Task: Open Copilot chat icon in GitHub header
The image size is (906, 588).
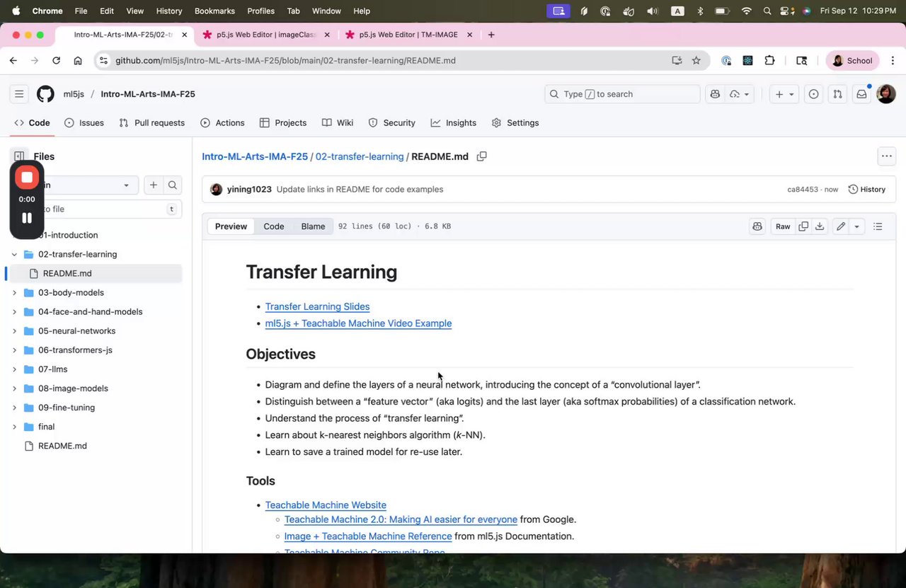Action: coord(715,94)
